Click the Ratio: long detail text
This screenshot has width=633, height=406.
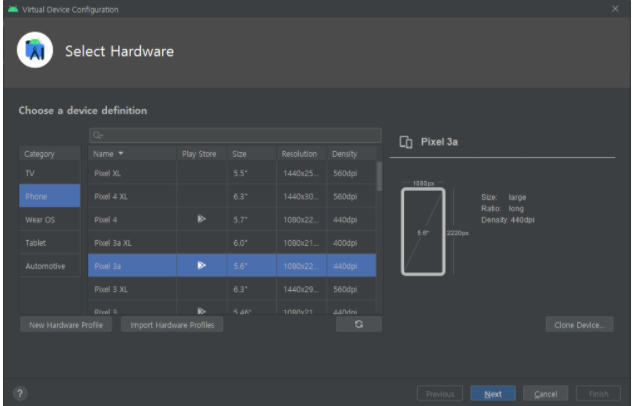502,209
